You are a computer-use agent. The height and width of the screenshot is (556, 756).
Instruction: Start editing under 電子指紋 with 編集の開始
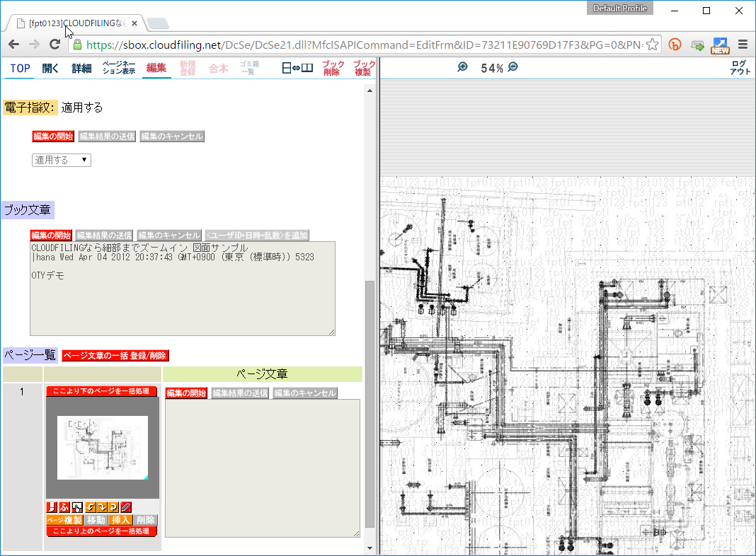[x=53, y=137]
